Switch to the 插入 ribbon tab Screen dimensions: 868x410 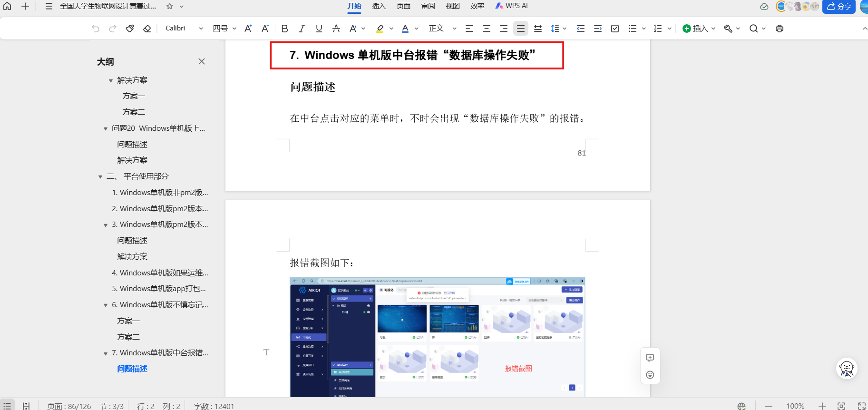[379, 6]
